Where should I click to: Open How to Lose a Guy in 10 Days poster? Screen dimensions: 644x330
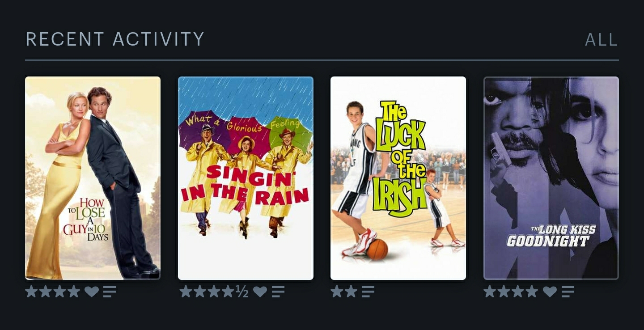(93, 178)
